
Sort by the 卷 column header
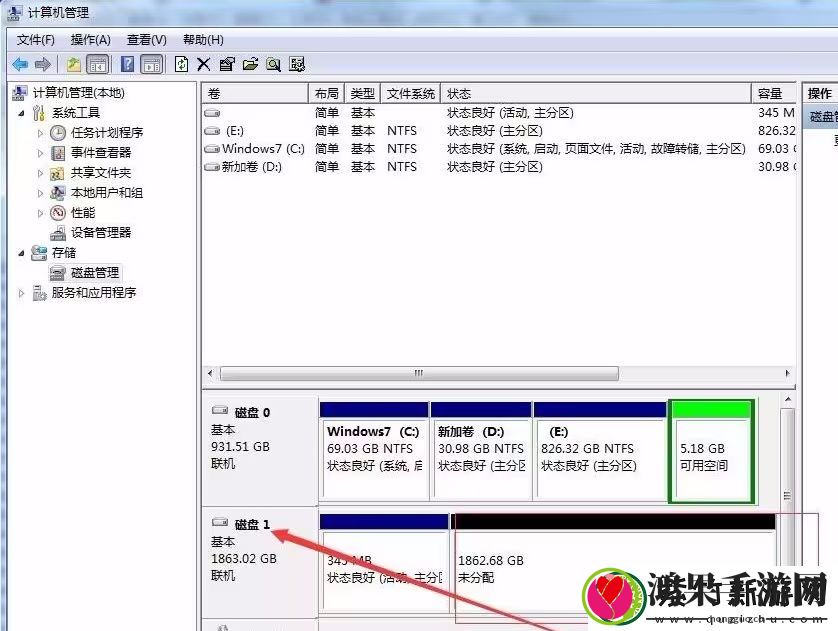255,94
